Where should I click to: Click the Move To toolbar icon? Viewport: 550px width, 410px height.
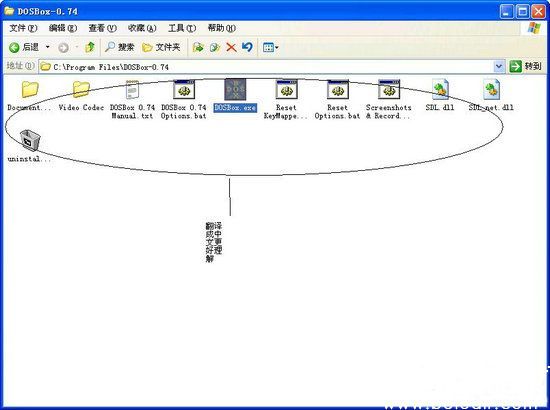(x=198, y=47)
